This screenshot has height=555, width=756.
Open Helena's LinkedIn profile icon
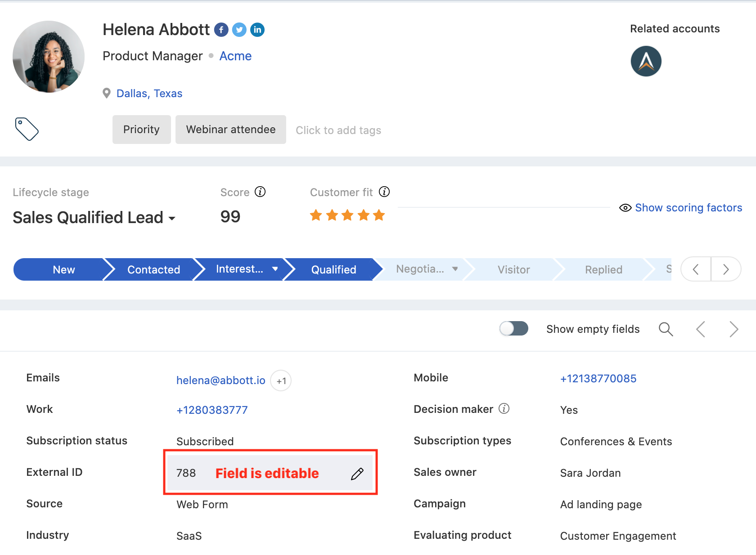pos(257,30)
